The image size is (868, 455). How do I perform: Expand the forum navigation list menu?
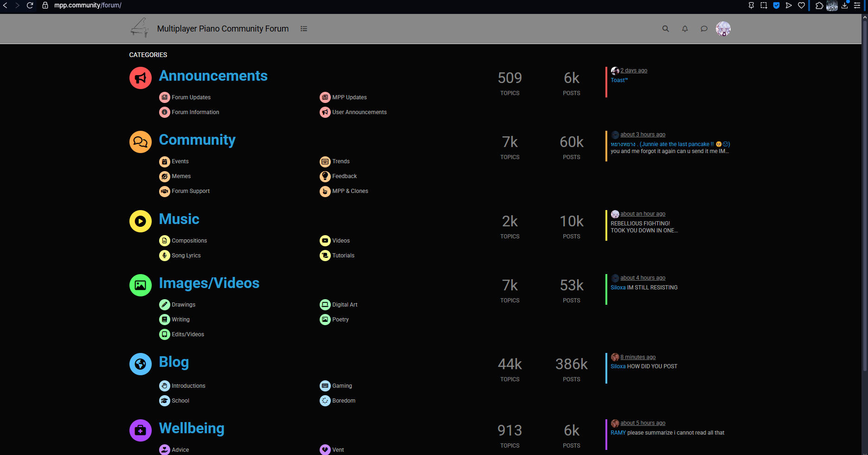click(x=304, y=29)
